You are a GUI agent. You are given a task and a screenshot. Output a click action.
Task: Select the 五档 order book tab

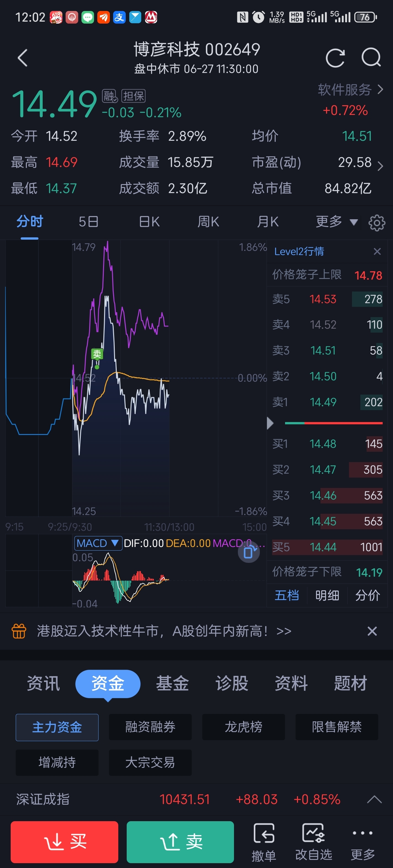[x=287, y=595]
